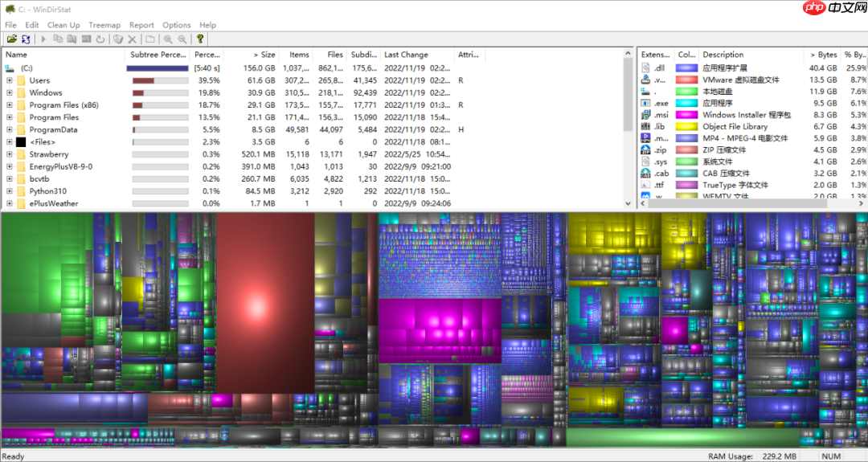
Task: Click the Zoom Out magnifier icon
Action: tap(182, 39)
